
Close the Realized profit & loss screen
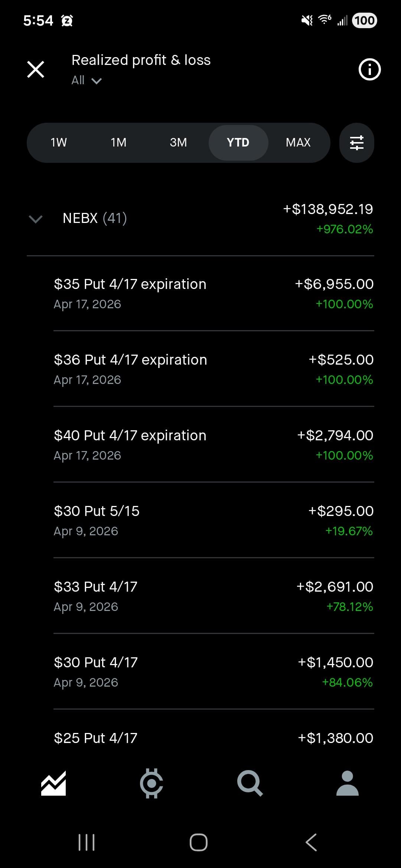[x=36, y=69]
